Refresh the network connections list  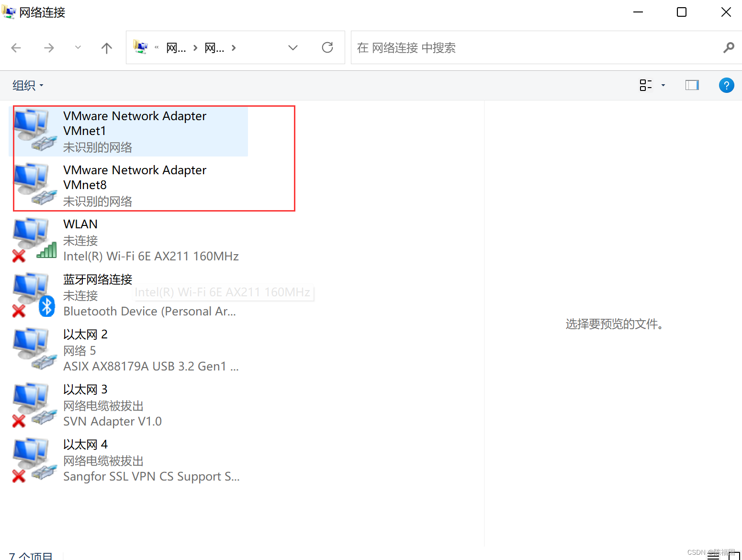327,47
